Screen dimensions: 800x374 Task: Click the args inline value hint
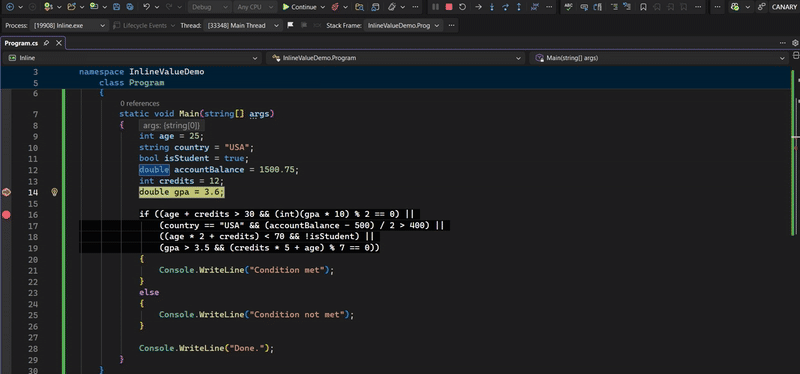[x=171, y=126]
